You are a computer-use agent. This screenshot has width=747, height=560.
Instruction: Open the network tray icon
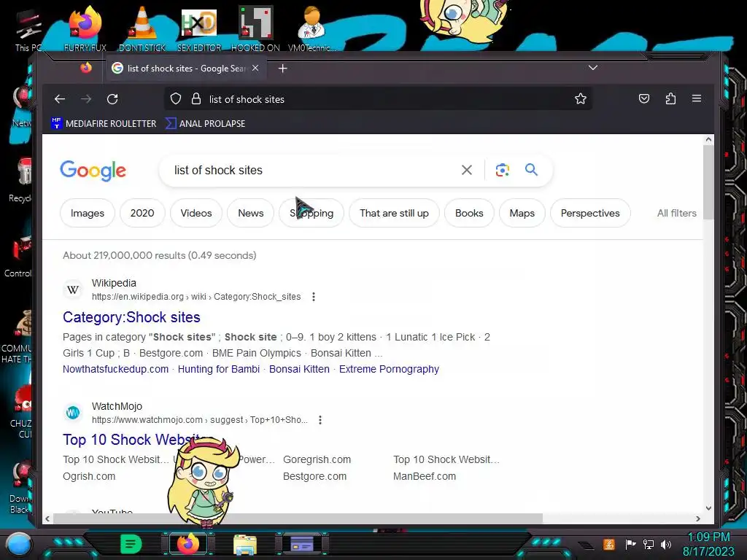pos(649,544)
